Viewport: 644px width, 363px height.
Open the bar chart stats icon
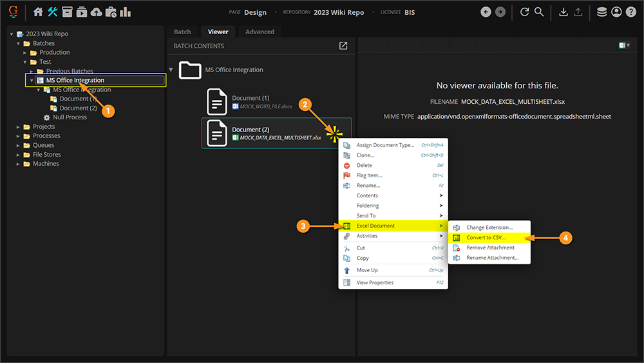[125, 12]
